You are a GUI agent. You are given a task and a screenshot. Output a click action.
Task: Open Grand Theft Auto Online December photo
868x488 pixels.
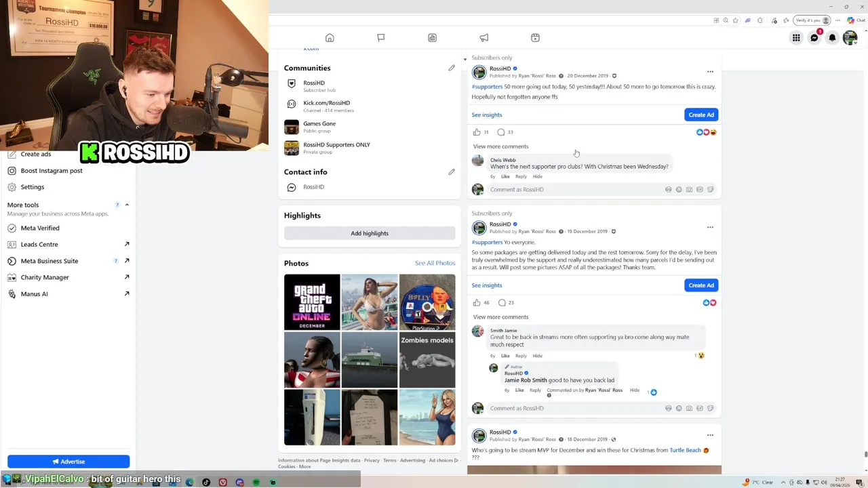[312, 302]
